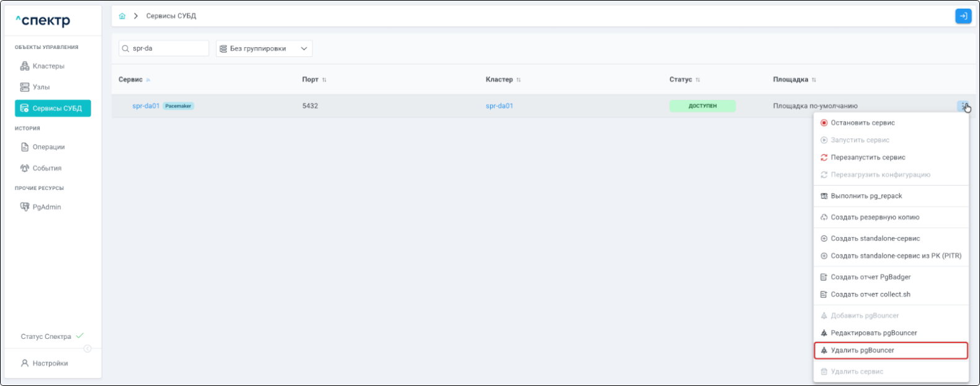Sort by Кластер column icon
Viewport: 980px width, 386px height.
tap(519, 80)
